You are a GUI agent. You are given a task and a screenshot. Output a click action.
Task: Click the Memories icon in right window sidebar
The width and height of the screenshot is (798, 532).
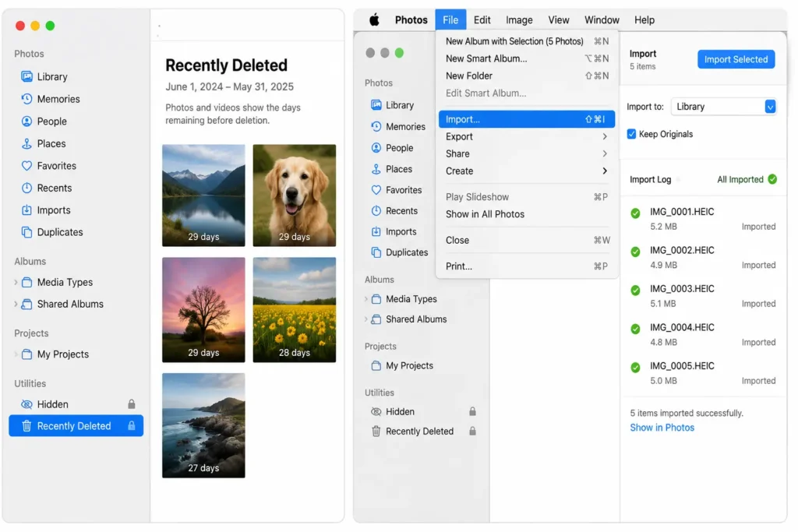(376, 127)
